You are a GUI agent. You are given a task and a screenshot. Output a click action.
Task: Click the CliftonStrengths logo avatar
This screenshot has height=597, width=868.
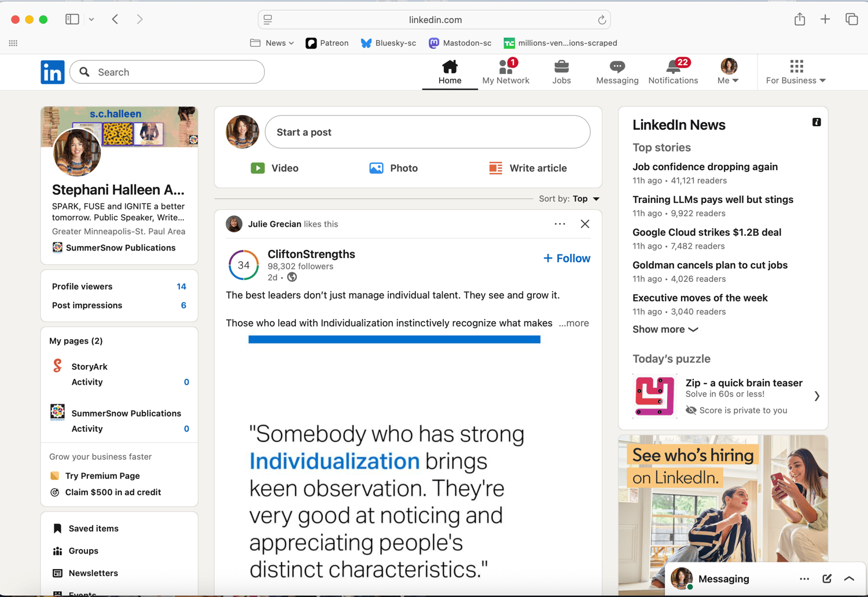(x=244, y=265)
